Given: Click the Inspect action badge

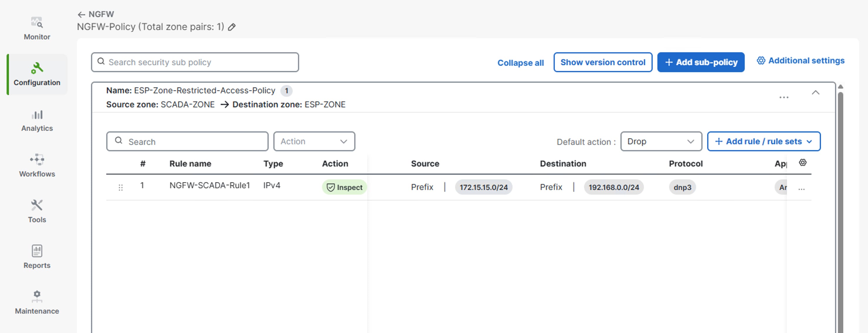Looking at the screenshot, I should click(344, 187).
